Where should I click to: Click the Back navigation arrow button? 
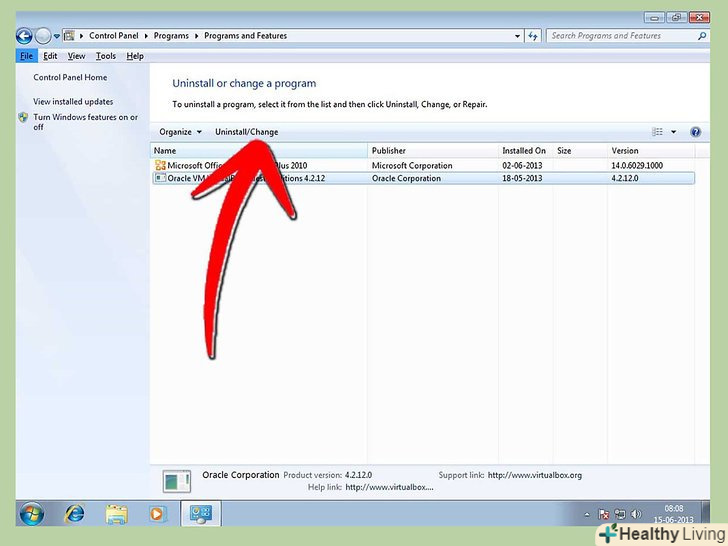(24, 36)
